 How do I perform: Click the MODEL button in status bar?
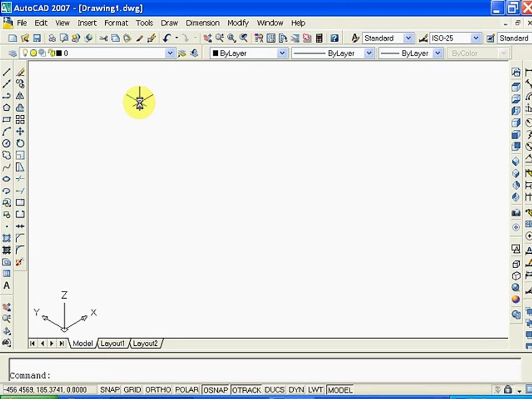coord(340,390)
